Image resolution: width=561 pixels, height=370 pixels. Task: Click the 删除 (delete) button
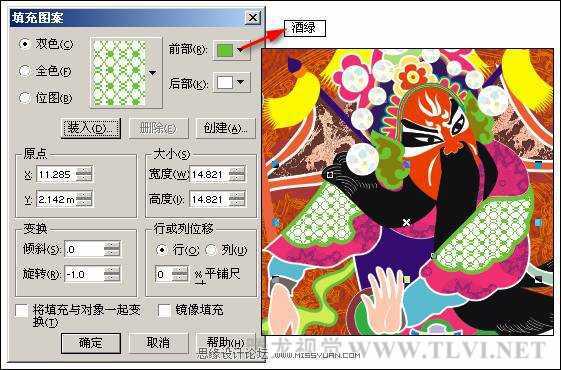158,128
